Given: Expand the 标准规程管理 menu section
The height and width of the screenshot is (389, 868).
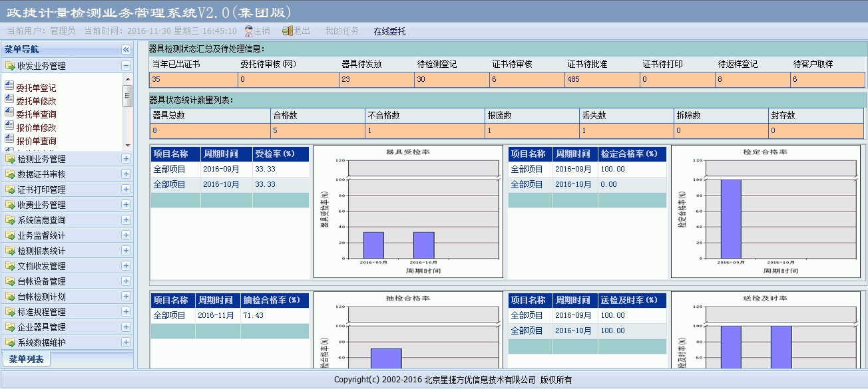Looking at the screenshot, I should pos(126,312).
